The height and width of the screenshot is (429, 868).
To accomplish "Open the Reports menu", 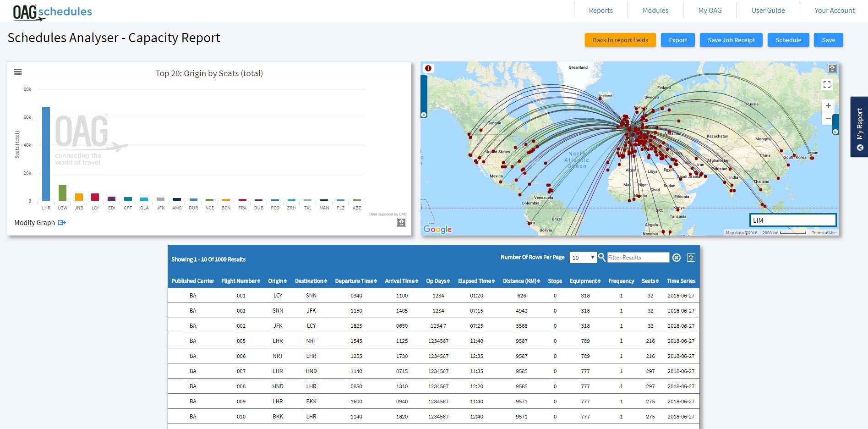I will coord(601,11).
